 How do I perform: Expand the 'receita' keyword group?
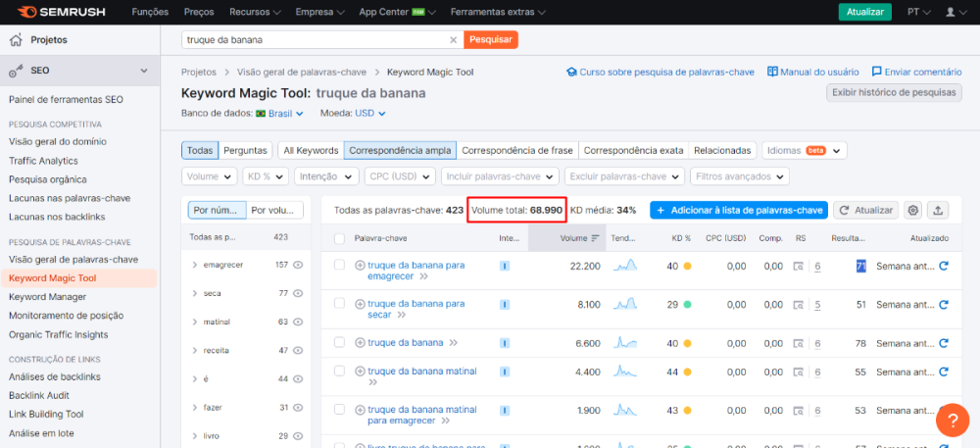(195, 351)
